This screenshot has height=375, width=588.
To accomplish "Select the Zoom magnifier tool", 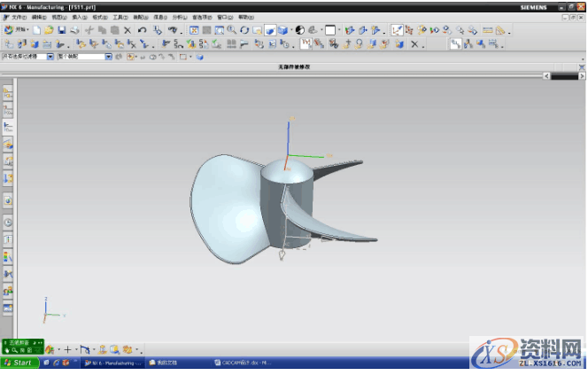I will pos(231,30).
